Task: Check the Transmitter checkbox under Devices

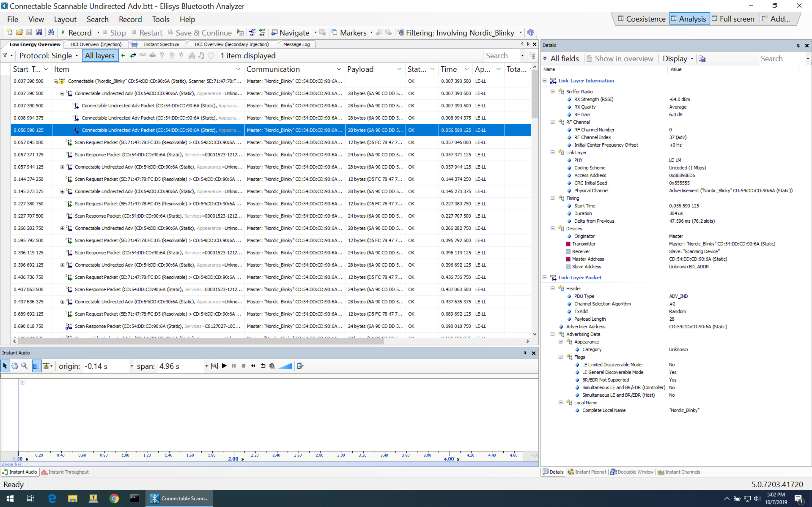Action: tap(568, 244)
